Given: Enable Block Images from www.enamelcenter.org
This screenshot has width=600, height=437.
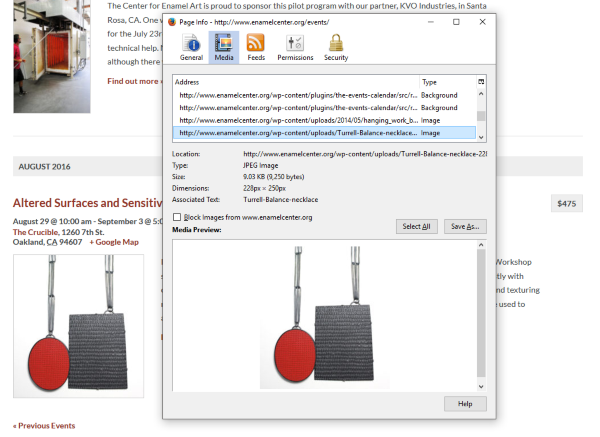Looking at the screenshot, I should tap(178, 217).
